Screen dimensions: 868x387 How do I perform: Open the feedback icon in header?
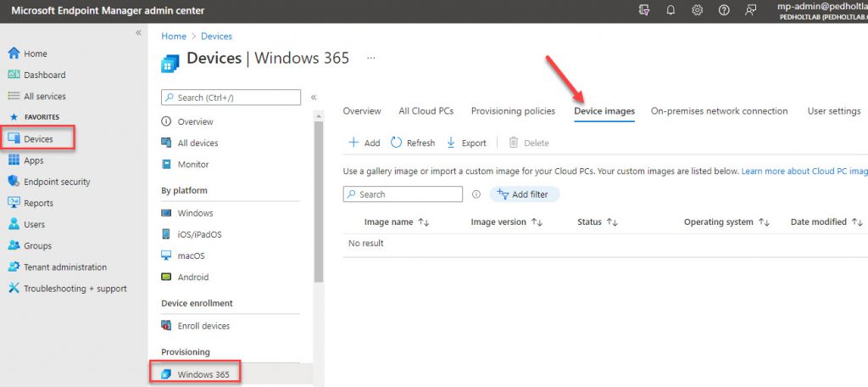coord(750,10)
